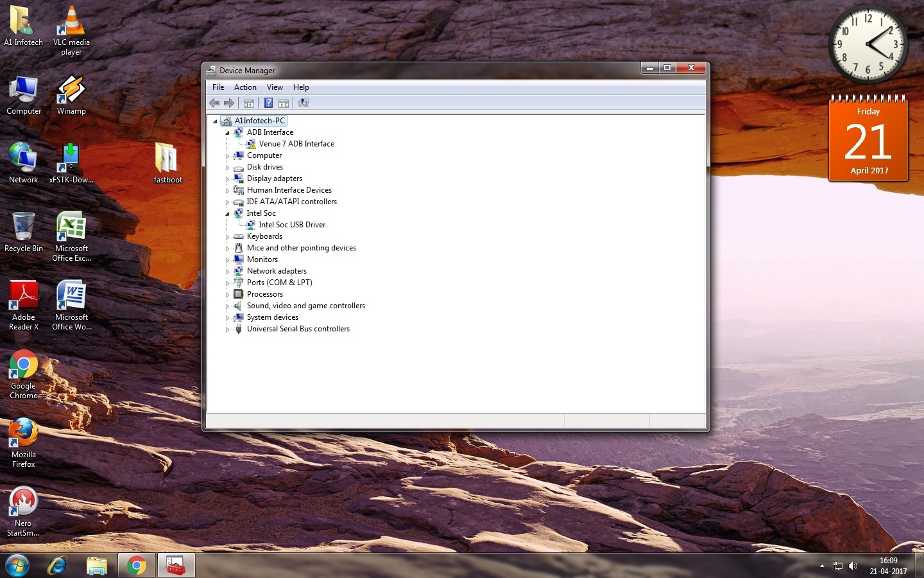Select the A1Infotech-PC root node
Image resolution: width=924 pixels, height=578 pixels.
[259, 121]
